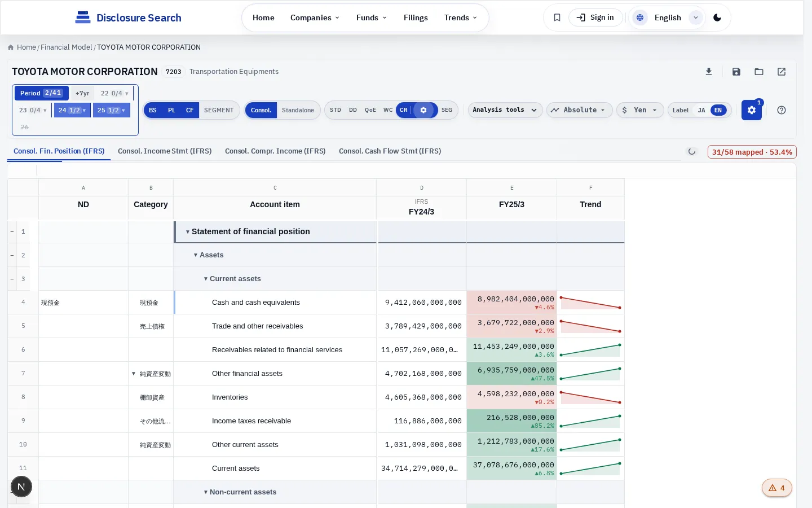Open Consol. Income Stmt (IFRS) tab

click(x=165, y=151)
